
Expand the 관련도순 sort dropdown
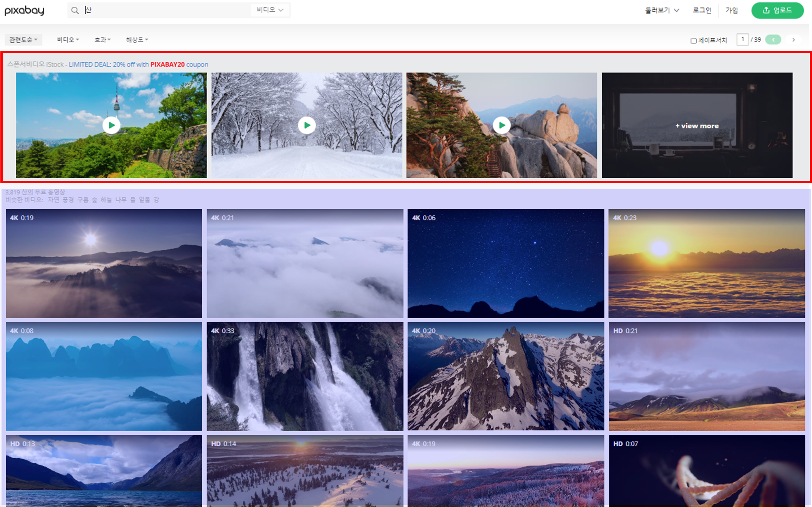point(23,40)
